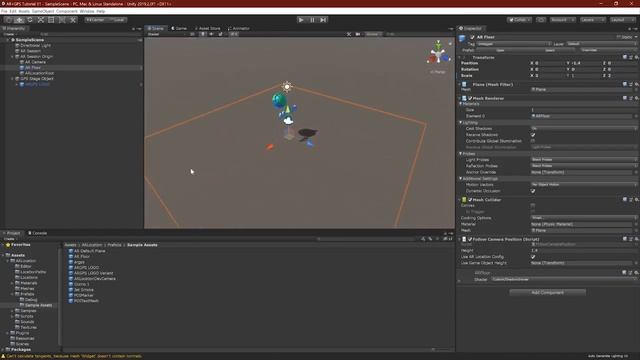Click the globe icon in scene view

point(279,100)
